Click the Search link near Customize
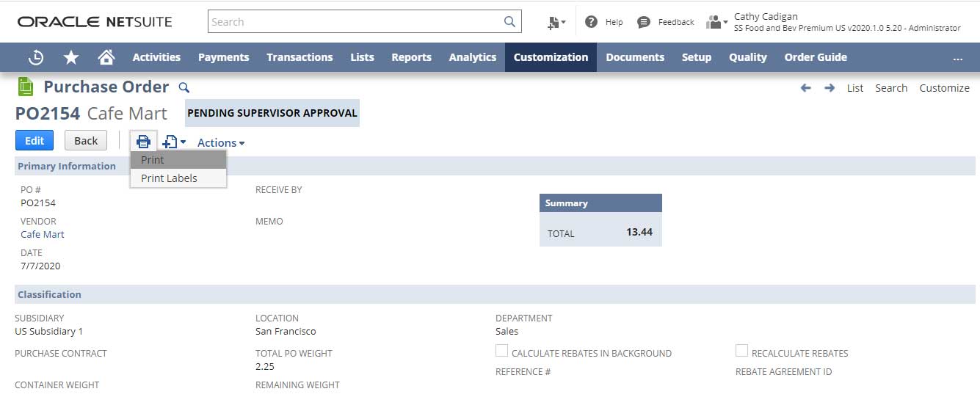This screenshot has height=408, width=980. 891,88
